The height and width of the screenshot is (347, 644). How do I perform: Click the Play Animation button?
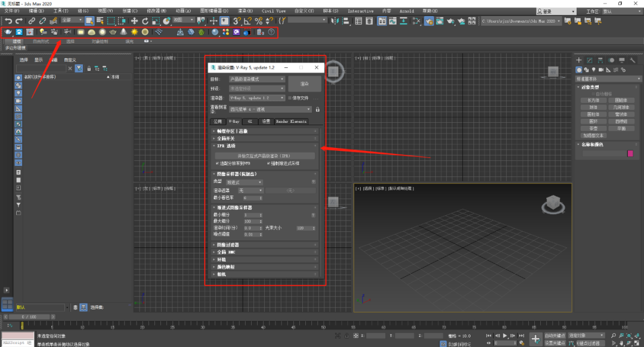[x=505, y=336]
